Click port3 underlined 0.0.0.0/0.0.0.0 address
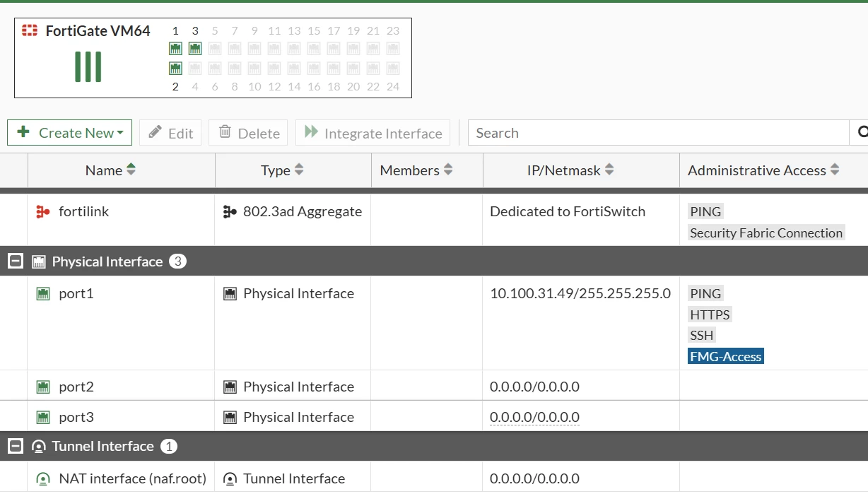The width and height of the screenshot is (868, 494). click(x=534, y=417)
